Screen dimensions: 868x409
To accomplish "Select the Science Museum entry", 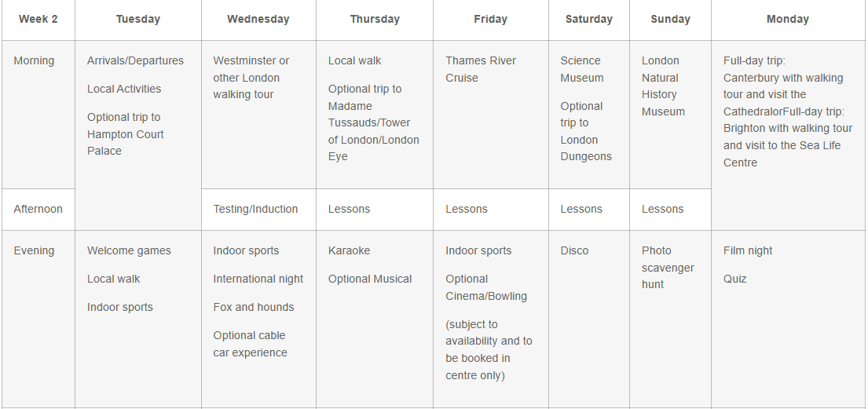I will (x=582, y=69).
